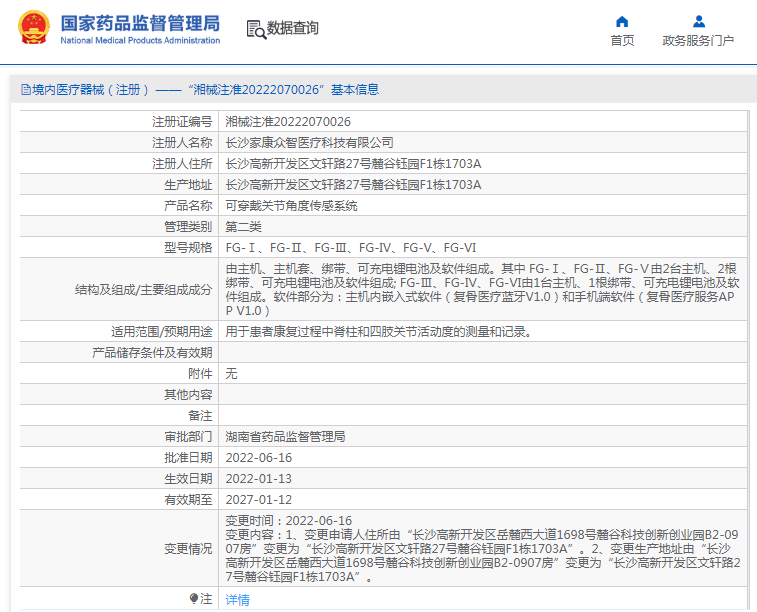
Task: Open the 数据查询 search icon
Action: click(x=256, y=29)
